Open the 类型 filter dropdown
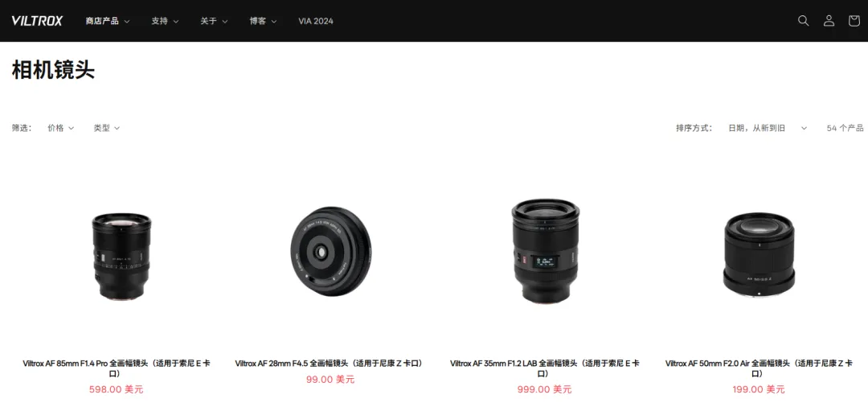 (x=106, y=128)
